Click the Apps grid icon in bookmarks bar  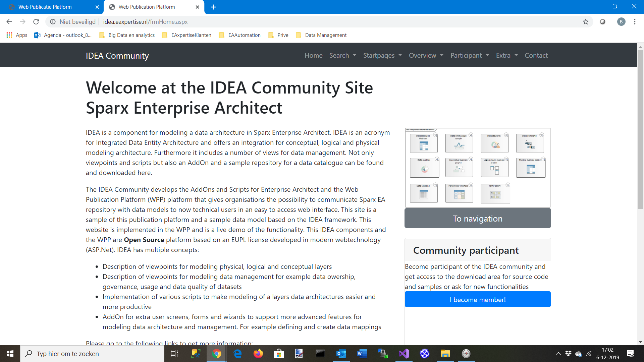[9, 35]
